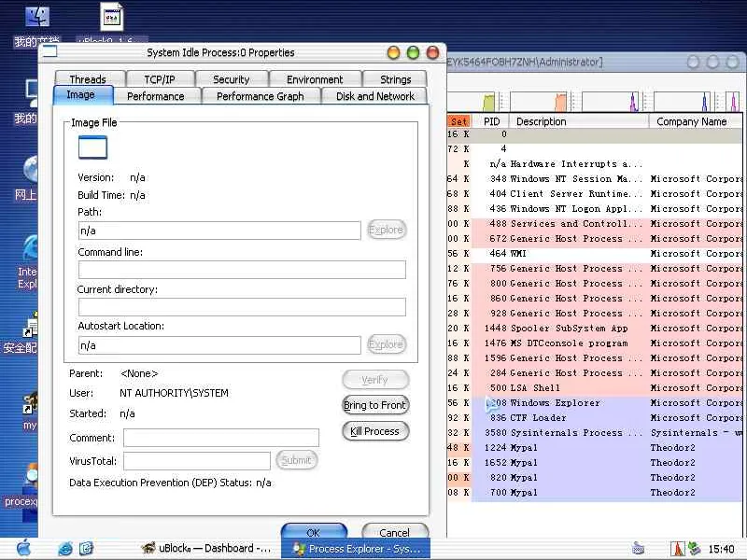
Task: Click the Bring to Front button
Action: click(375, 405)
